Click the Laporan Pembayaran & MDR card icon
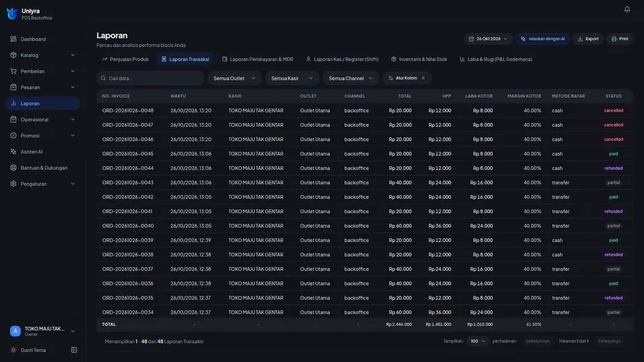Screen dimensions: 644x362 [x=225, y=59]
